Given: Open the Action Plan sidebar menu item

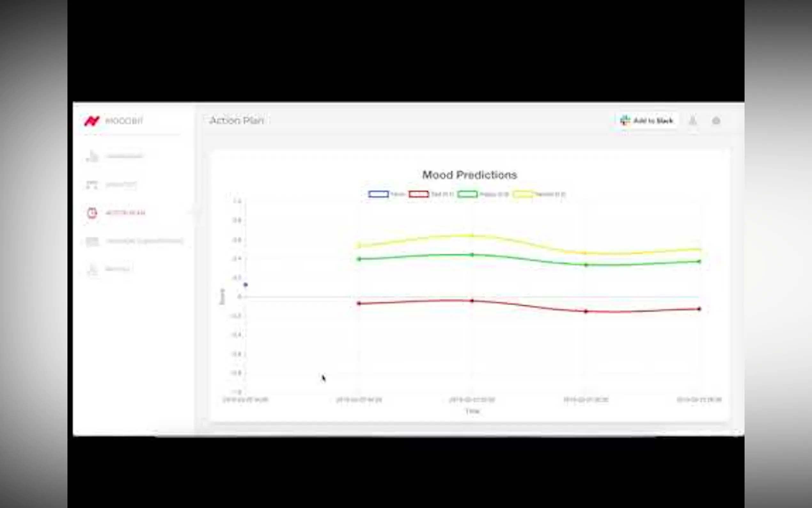Looking at the screenshot, I should (125, 213).
